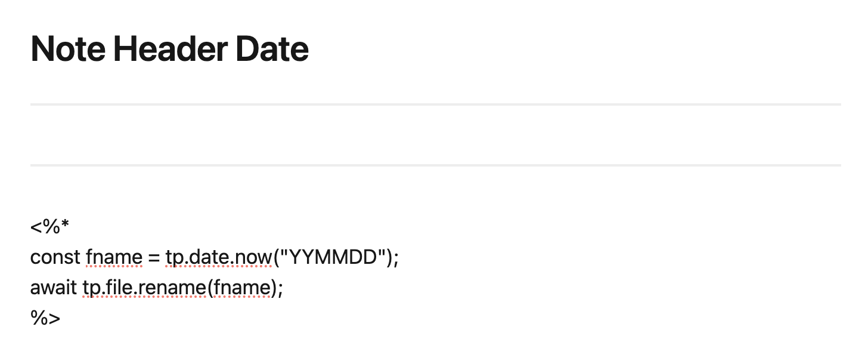
Task: Click the misspelled "fname" after const
Action: [114, 258]
